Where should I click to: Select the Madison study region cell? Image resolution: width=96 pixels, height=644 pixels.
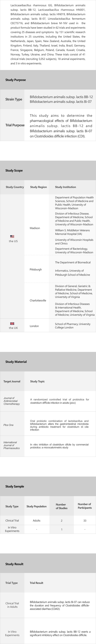point(35,228)
